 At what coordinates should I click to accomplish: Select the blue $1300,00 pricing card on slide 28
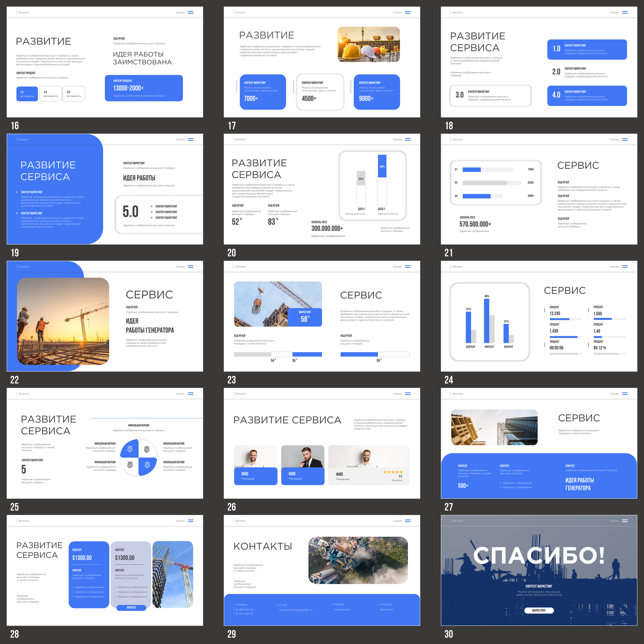pyautogui.click(x=89, y=574)
